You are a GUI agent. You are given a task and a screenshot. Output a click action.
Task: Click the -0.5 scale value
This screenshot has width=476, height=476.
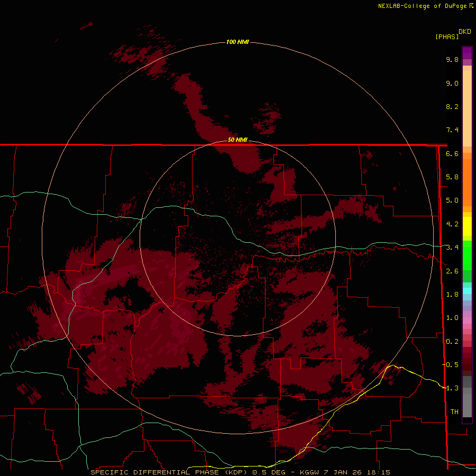(450, 364)
